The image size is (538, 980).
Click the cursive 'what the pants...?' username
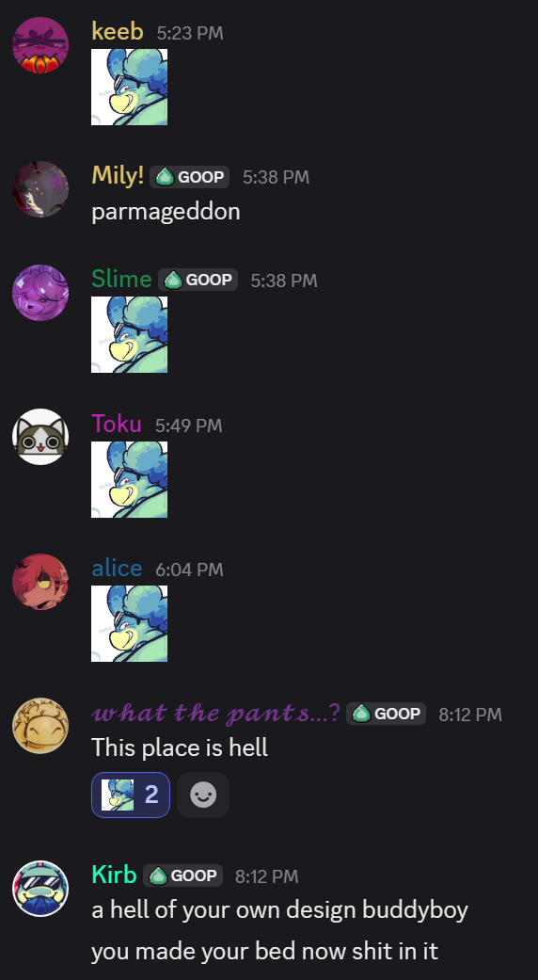pos(216,713)
